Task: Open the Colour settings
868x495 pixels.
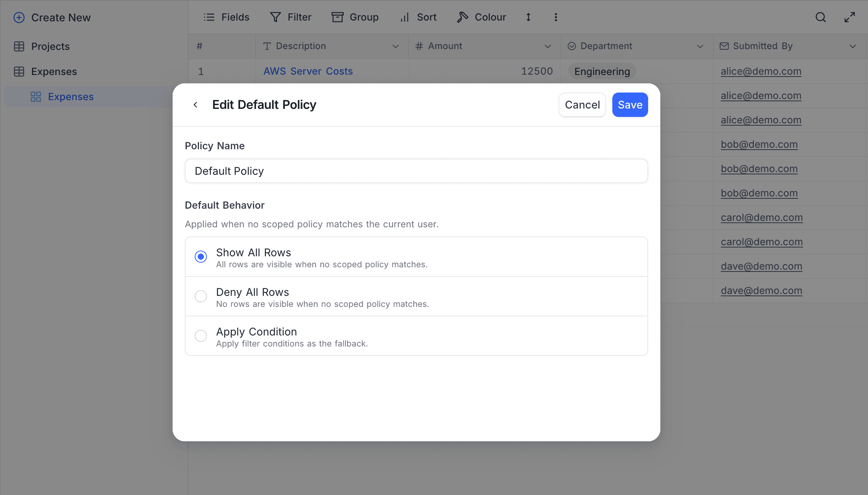Action: pyautogui.click(x=481, y=17)
